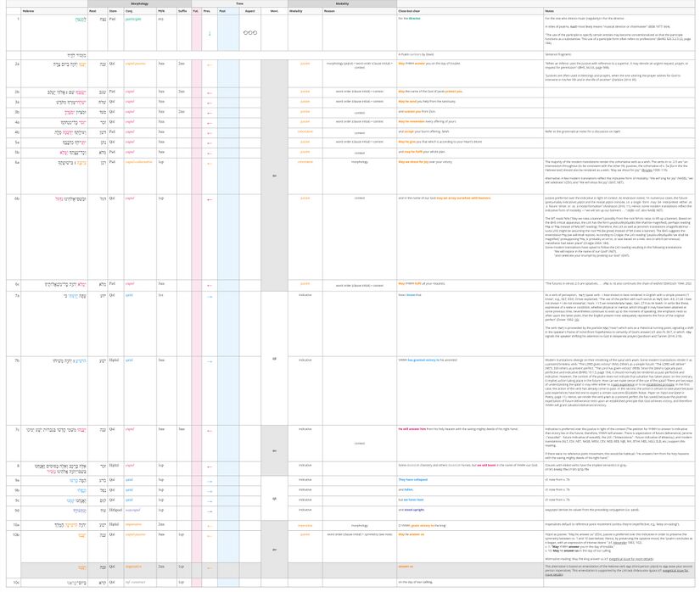Click the teal down arrow in row 1
Image resolution: width=700 pixels, height=592 pixels.
pos(210,34)
